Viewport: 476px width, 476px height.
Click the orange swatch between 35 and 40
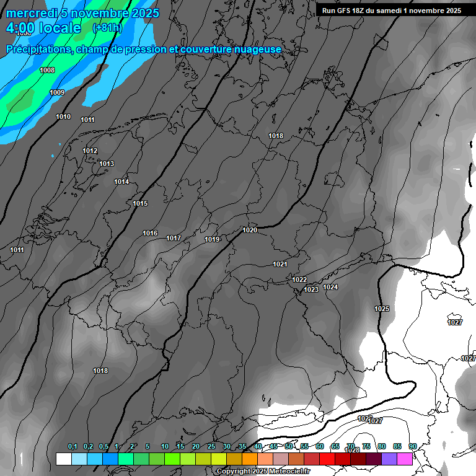pyautogui.click(x=250, y=459)
